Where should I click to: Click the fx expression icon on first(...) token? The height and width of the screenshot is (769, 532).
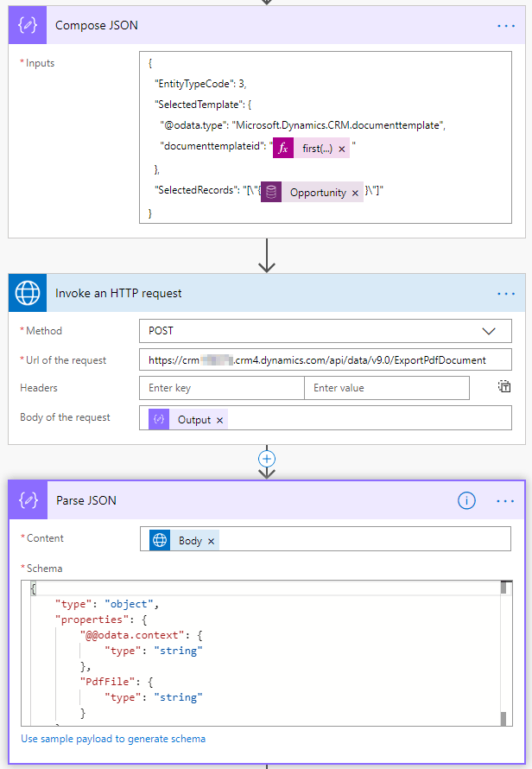[283, 148]
